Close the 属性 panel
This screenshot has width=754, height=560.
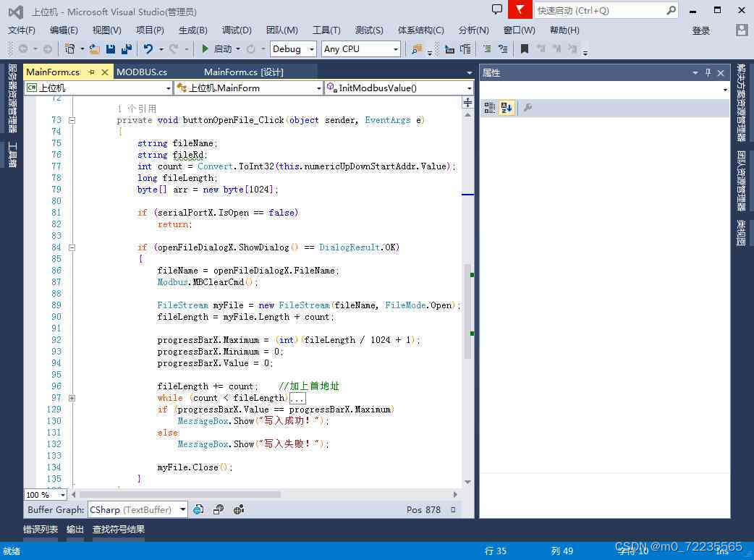point(720,72)
